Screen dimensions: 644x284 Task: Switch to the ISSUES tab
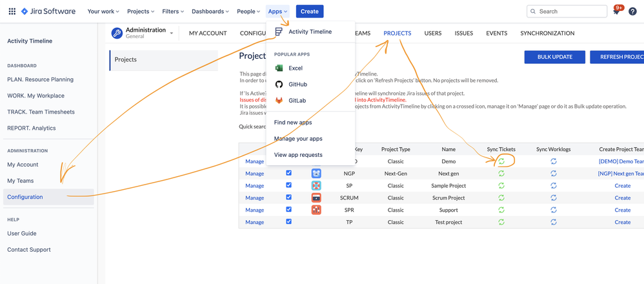(464, 34)
